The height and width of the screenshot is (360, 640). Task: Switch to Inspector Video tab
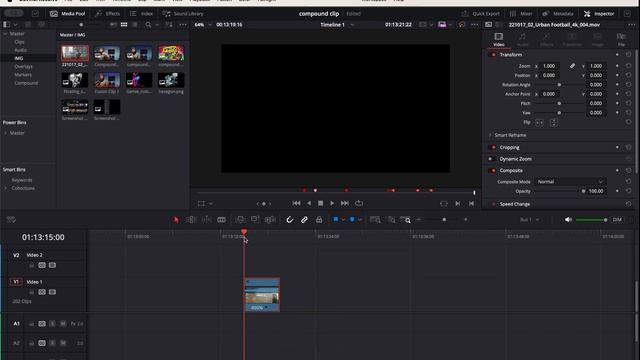(x=498, y=40)
